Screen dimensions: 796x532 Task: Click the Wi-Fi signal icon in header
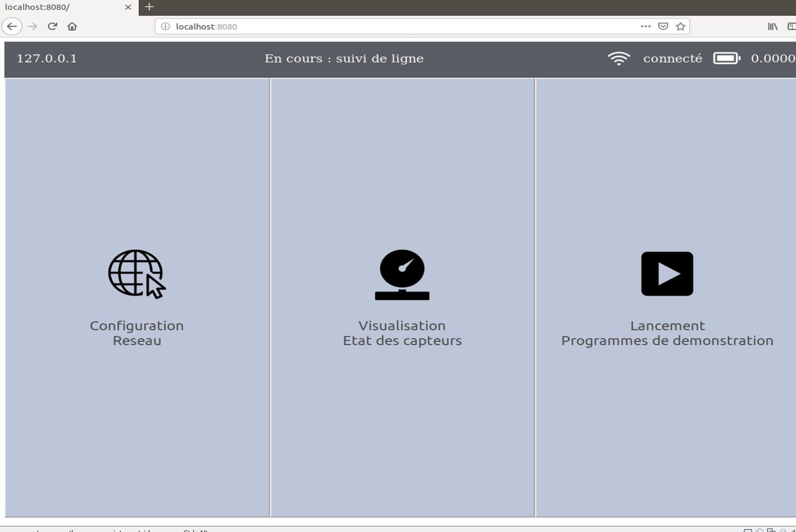click(618, 59)
